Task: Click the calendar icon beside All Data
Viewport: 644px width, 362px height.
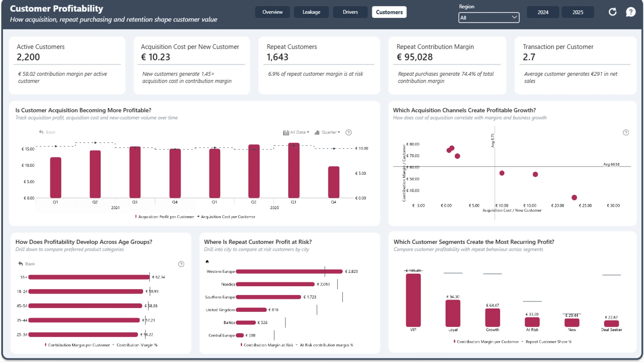Action: pos(286,132)
